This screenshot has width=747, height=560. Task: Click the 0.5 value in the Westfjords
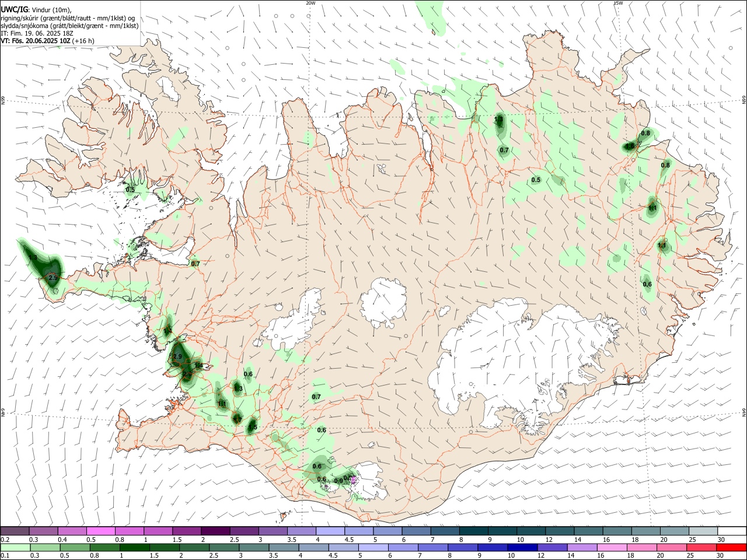point(130,190)
